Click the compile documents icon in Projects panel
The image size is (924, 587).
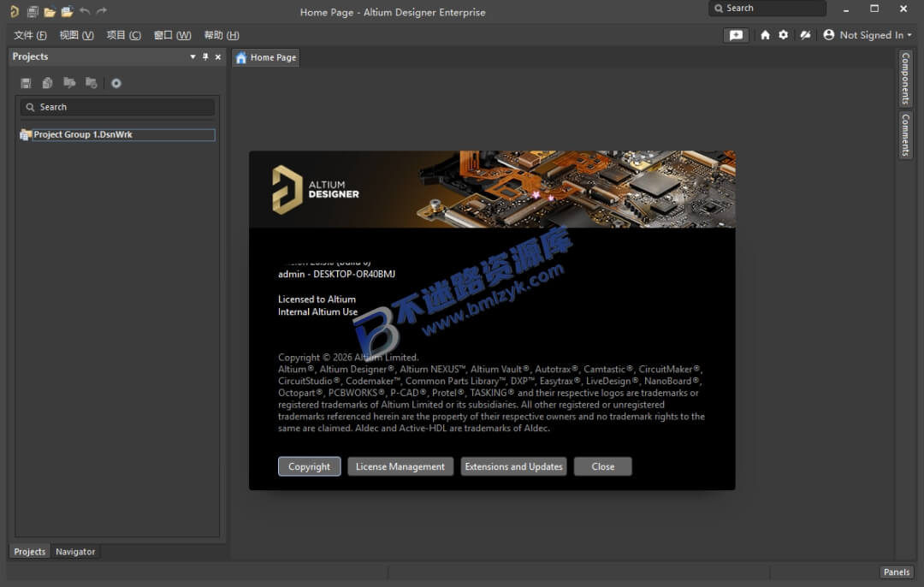point(47,83)
